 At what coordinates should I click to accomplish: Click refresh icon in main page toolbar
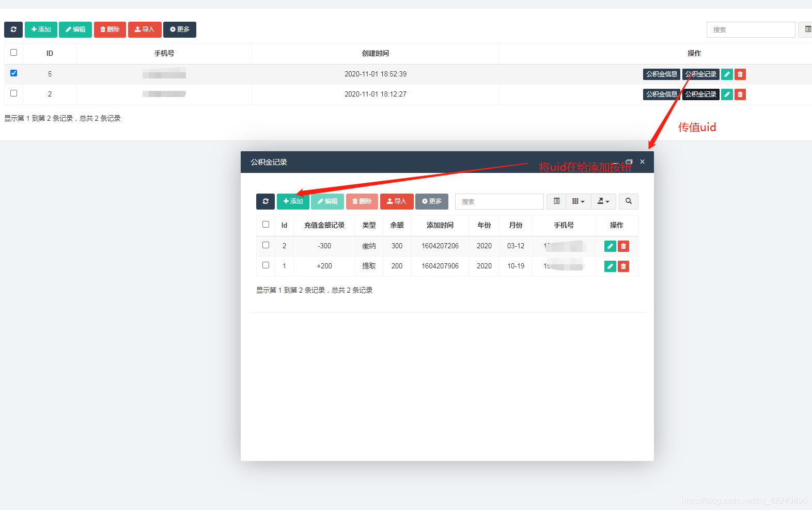click(13, 29)
